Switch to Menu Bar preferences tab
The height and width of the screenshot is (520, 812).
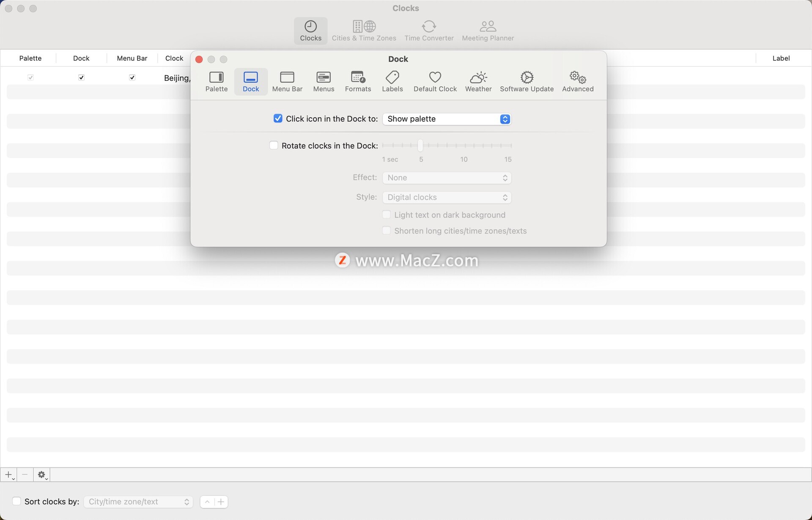point(287,81)
